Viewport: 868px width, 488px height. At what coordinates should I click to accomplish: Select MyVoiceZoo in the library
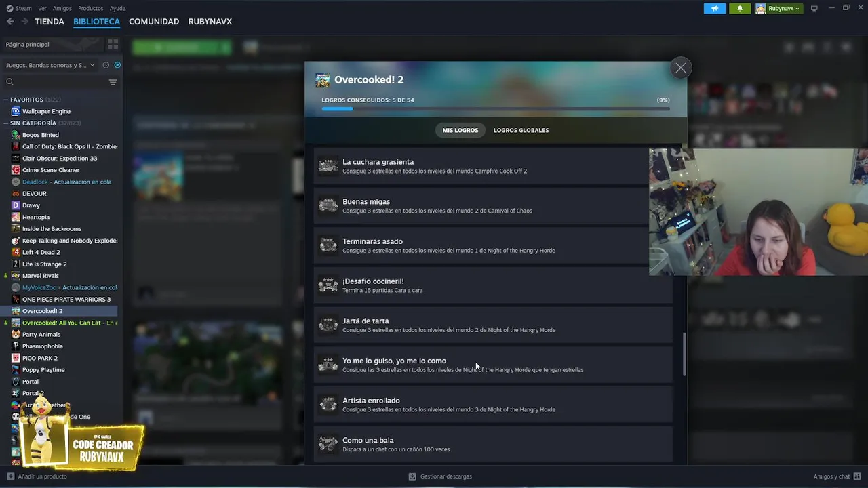pyautogui.click(x=64, y=287)
